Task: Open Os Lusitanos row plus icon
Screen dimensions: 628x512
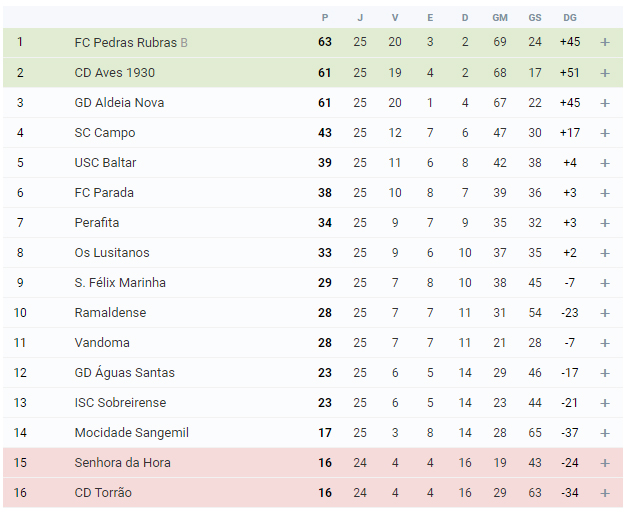Action: [605, 253]
